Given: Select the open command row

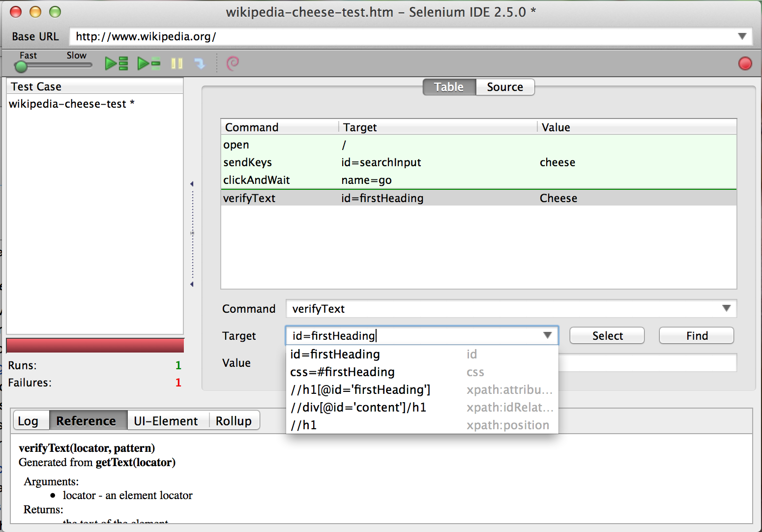Looking at the screenshot, I should 479,145.
